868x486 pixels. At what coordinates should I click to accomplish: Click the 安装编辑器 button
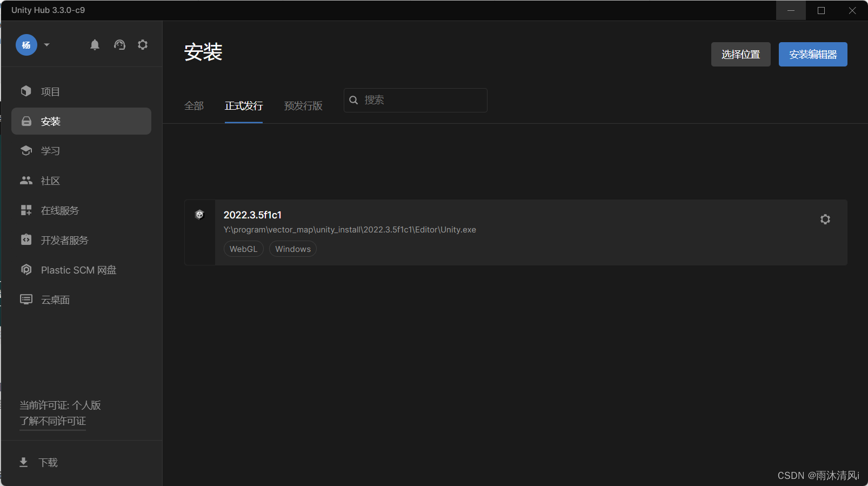(x=813, y=55)
